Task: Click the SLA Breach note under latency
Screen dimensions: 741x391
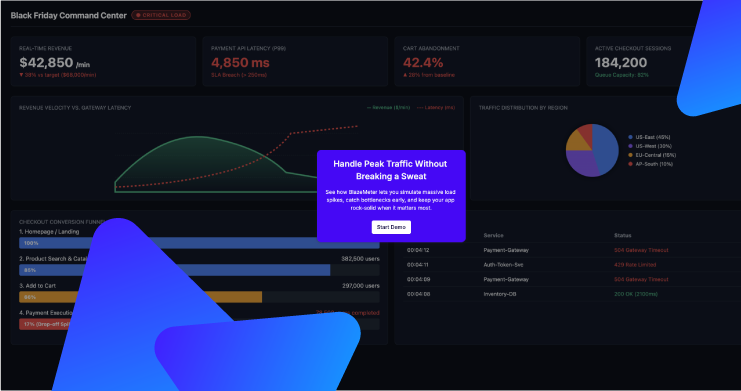Action: tap(239, 75)
